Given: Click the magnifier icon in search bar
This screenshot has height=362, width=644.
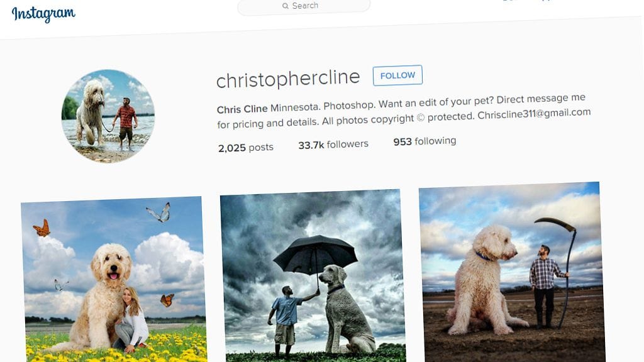Looking at the screenshot, I should tap(285, 6).
